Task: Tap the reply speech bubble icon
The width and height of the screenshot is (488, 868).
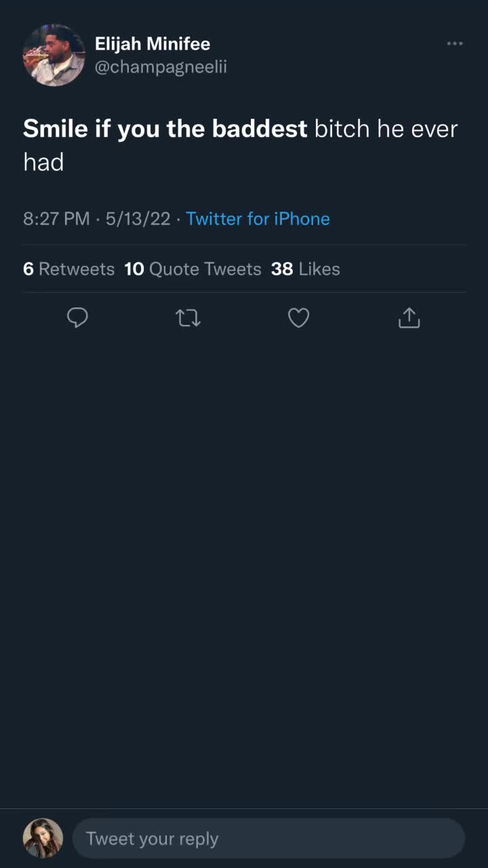Action: coord(78,317)
